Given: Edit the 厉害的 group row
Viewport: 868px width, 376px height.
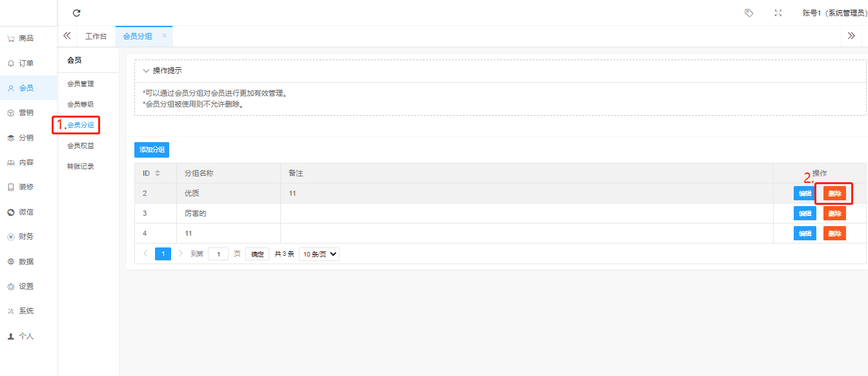Looking at the screenshot, I should click(805, 213).
